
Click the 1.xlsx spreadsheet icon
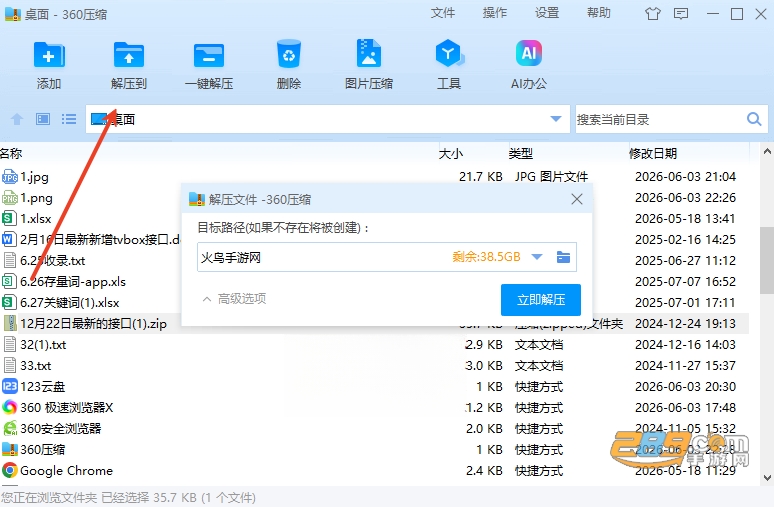[9, 218]
